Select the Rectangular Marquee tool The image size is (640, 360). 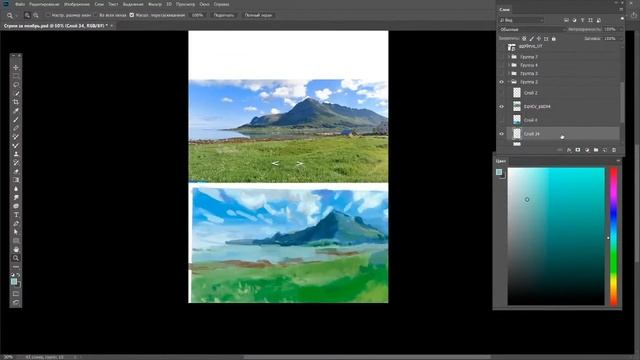point(16,76)
